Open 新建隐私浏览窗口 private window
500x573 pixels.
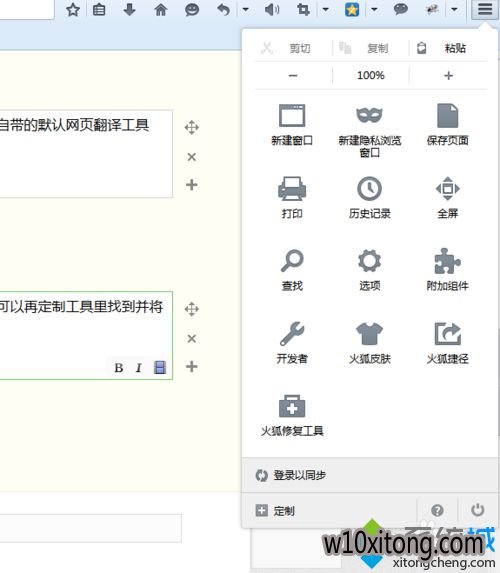coord(370,131)
